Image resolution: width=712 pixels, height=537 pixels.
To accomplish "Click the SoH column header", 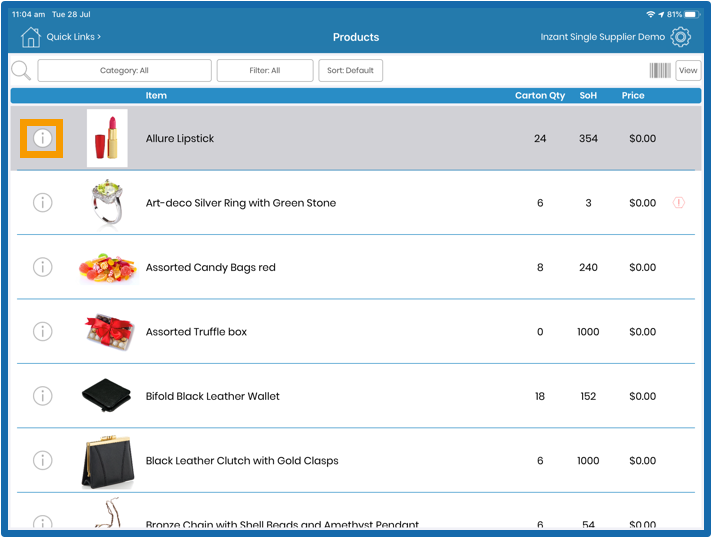I will coord(588,95).
